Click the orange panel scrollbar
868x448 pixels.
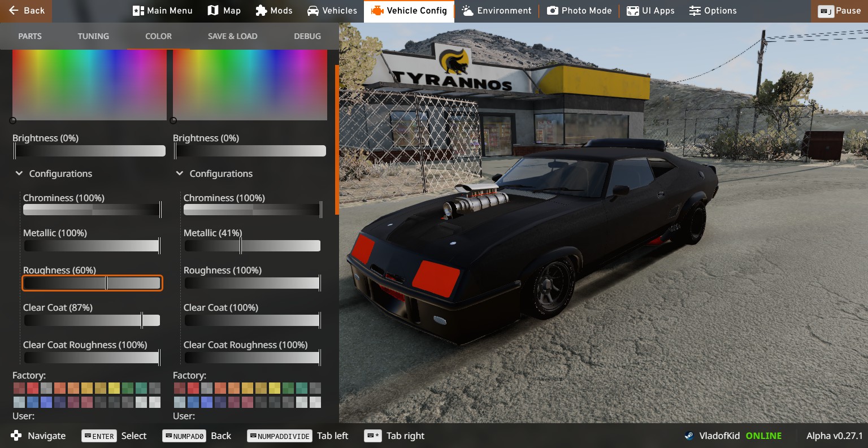point(337,140)
